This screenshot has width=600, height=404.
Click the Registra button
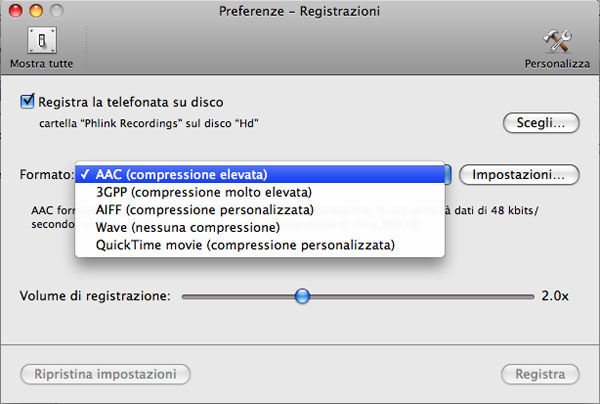tap(540, 375)
